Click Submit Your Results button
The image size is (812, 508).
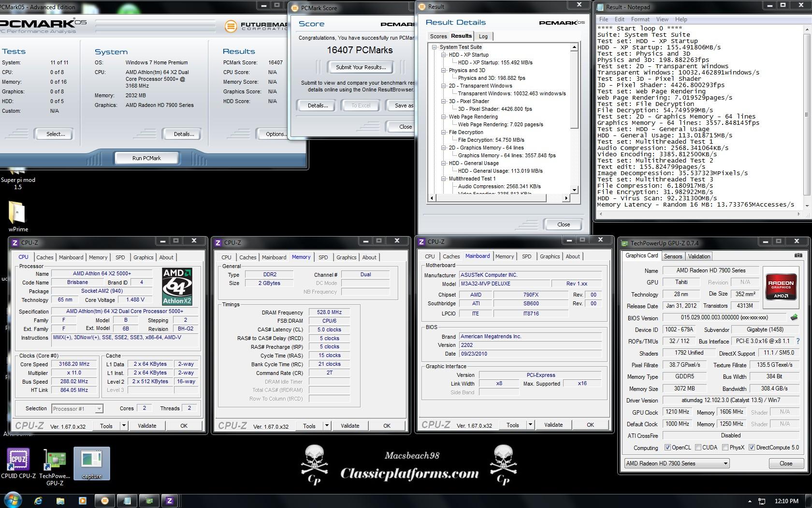[361, 67]
